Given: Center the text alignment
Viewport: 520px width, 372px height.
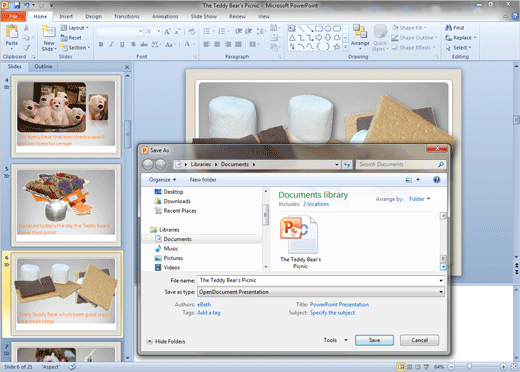Looking at the screenshot, I should pos(217,44).
